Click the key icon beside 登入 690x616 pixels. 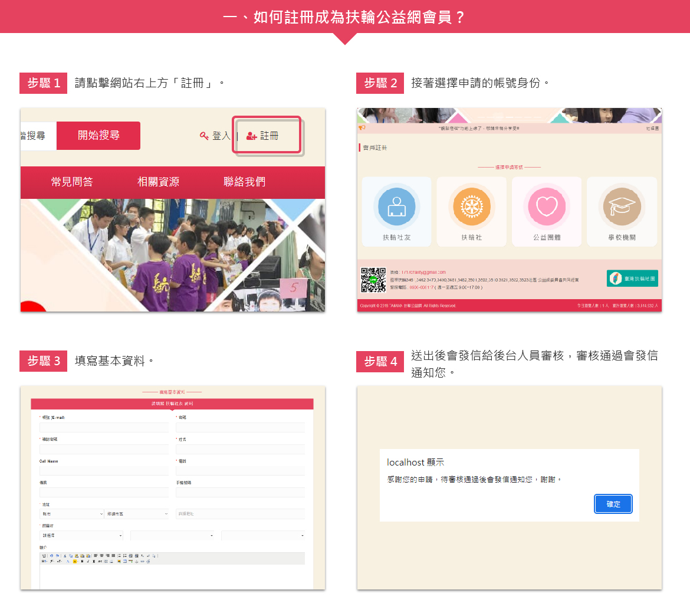(203, 136)
